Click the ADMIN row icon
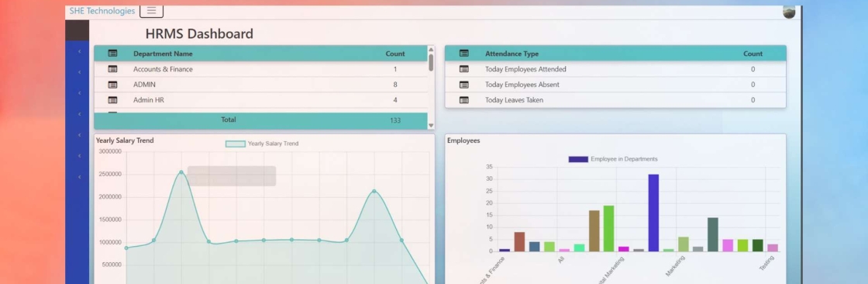Screen dimensions: 868x284 [x=112, y=85]
